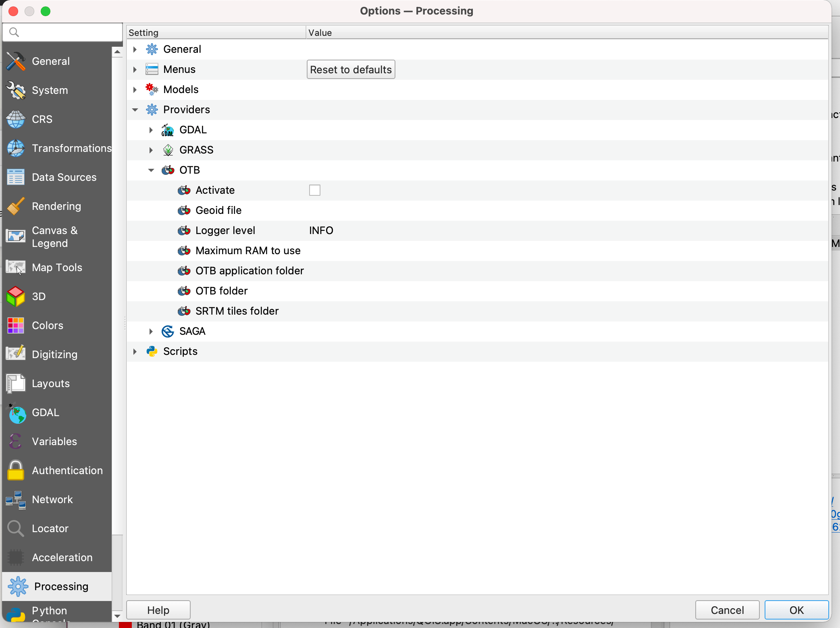
Task: Open the Colors palette section
Action: click(16, 325)
